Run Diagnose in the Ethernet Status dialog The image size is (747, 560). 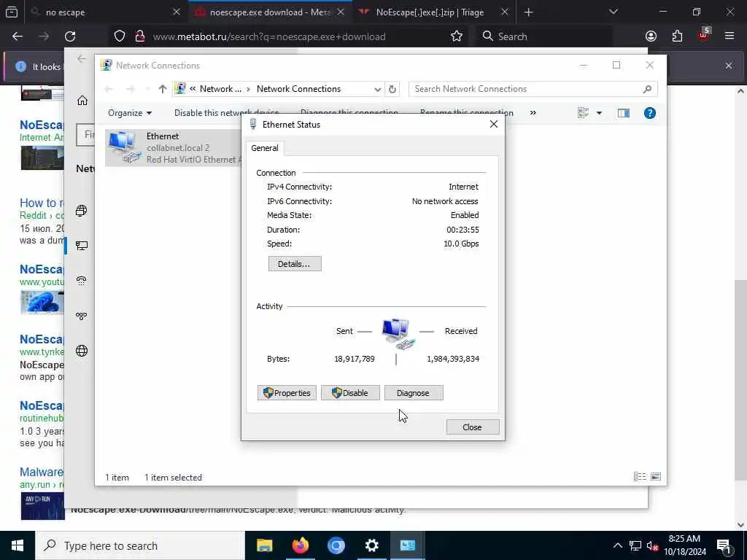[x=414, y=393]
